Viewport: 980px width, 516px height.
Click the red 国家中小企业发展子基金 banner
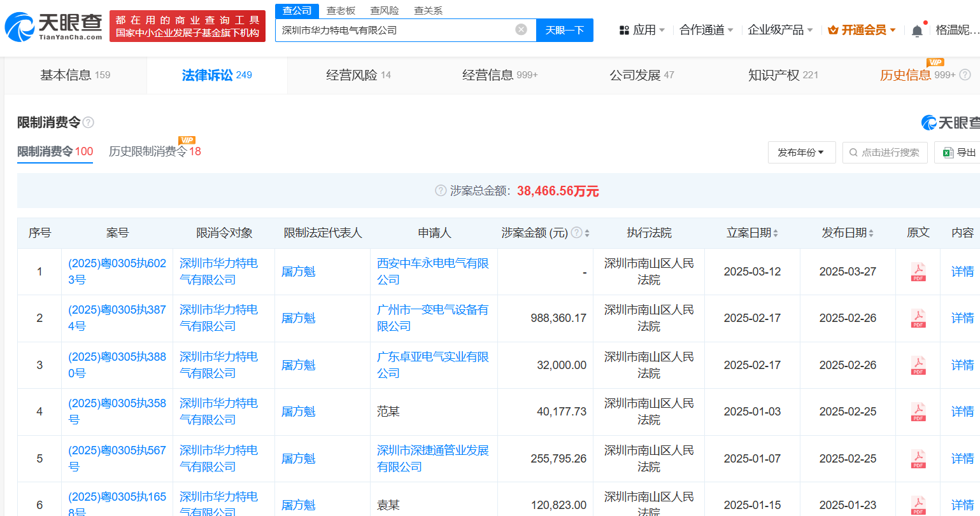point(187,26)
